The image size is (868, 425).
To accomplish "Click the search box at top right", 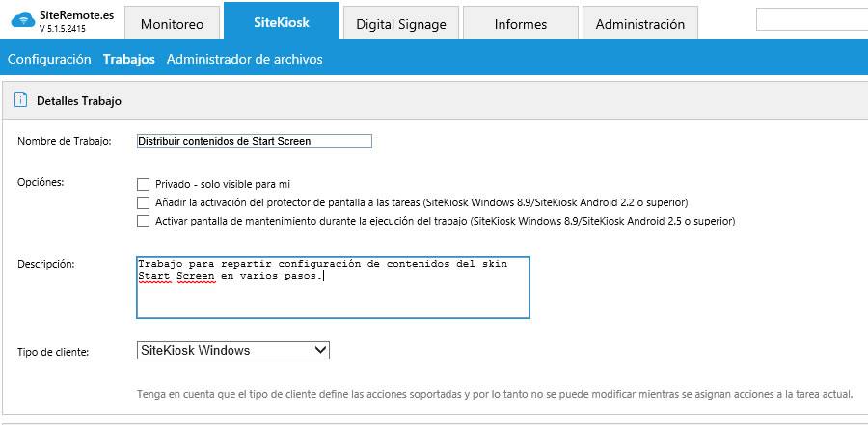I will [811, 19].
